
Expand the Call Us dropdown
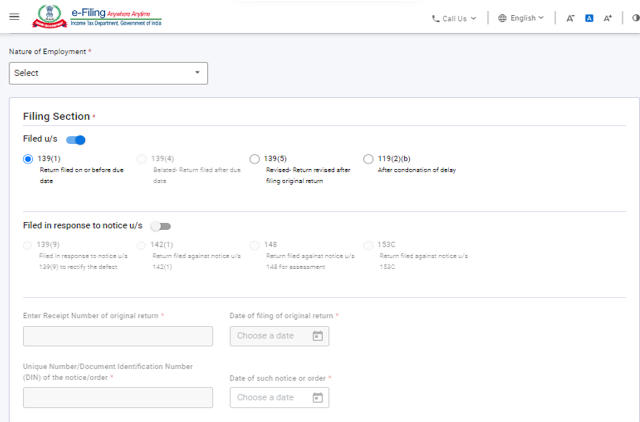point(454,18)
